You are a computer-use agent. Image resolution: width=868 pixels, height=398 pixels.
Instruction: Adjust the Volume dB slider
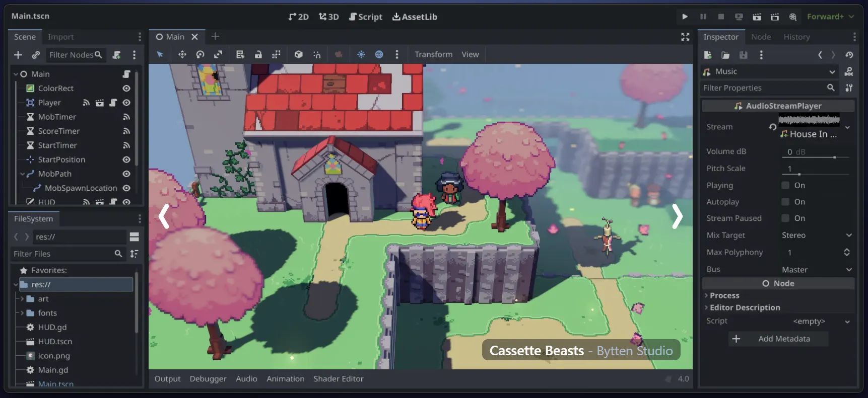click(x=816, y=157)
